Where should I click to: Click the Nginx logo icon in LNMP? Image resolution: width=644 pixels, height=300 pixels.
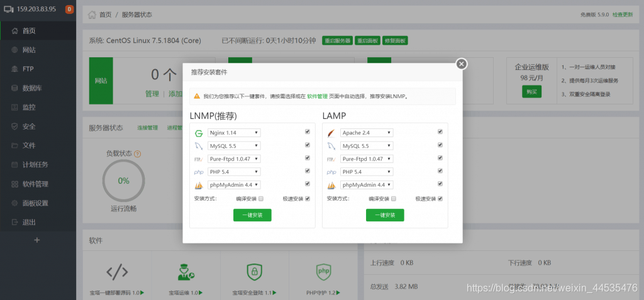pos(199,133)
